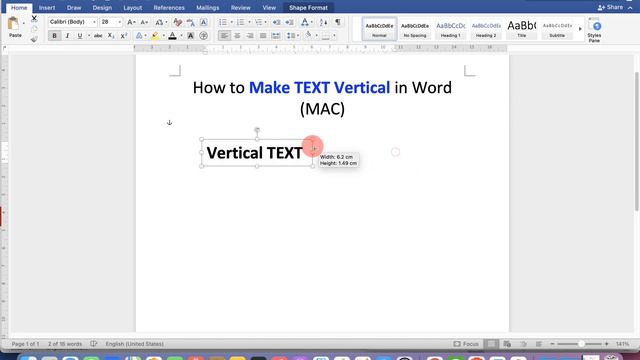640x360 pixels.
Task: Toggle Italic formatting
Action: 67,36
